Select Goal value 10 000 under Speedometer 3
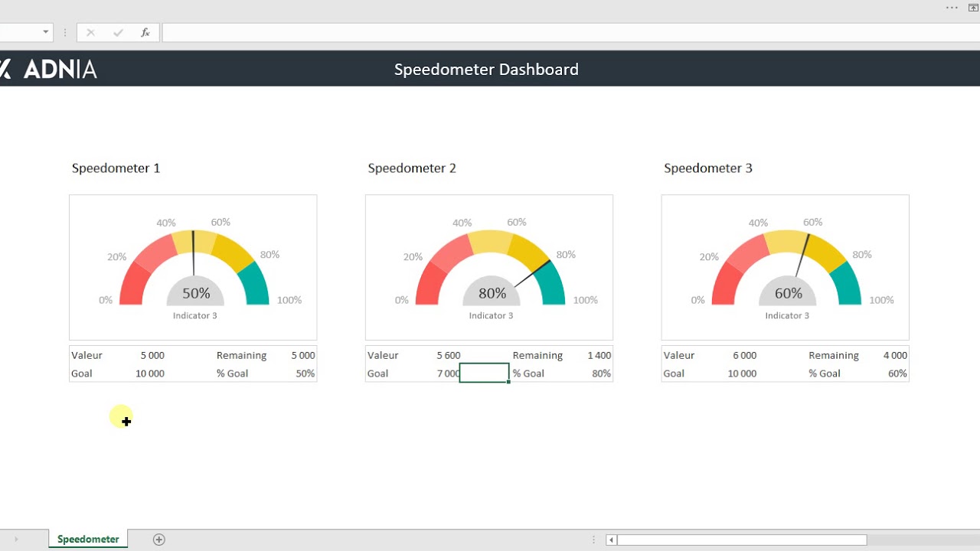 point(742,374)
